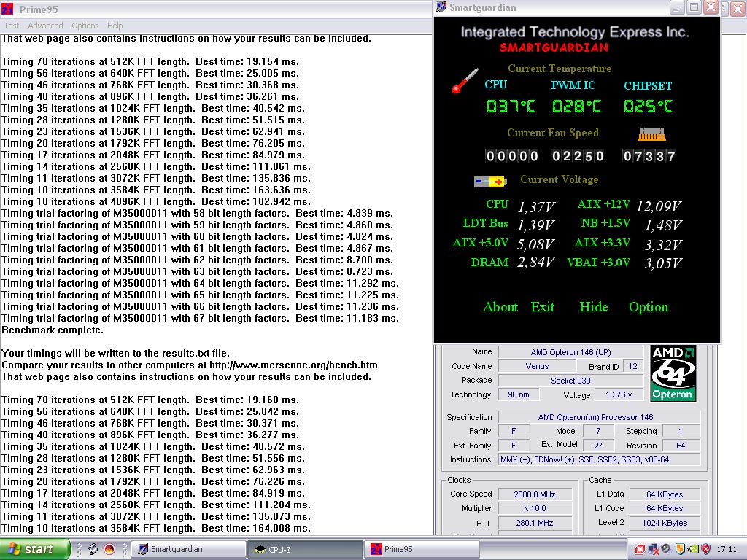Open the Advanced menu in Prime95
The height and width of the screenshot is (560, 747).
[45, 26]
